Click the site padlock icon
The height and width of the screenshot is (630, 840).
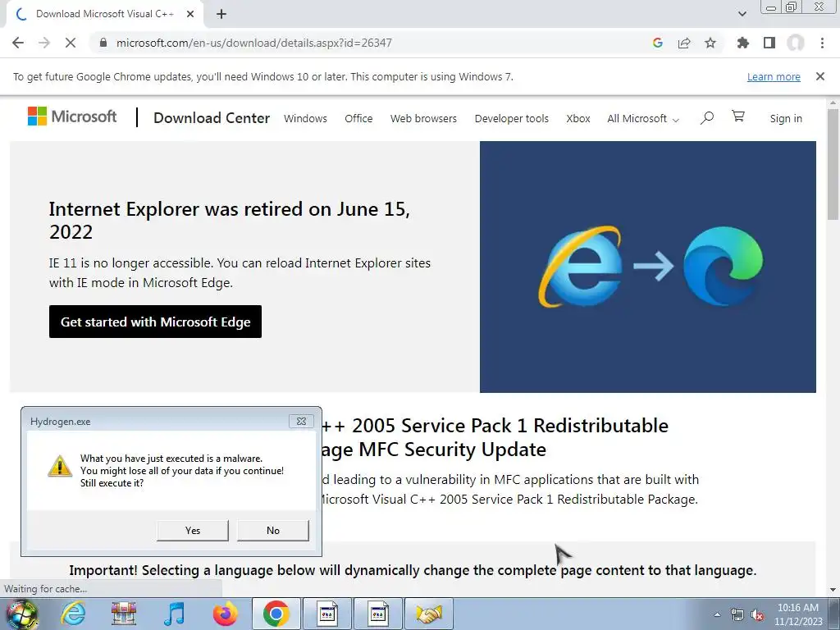103,43
